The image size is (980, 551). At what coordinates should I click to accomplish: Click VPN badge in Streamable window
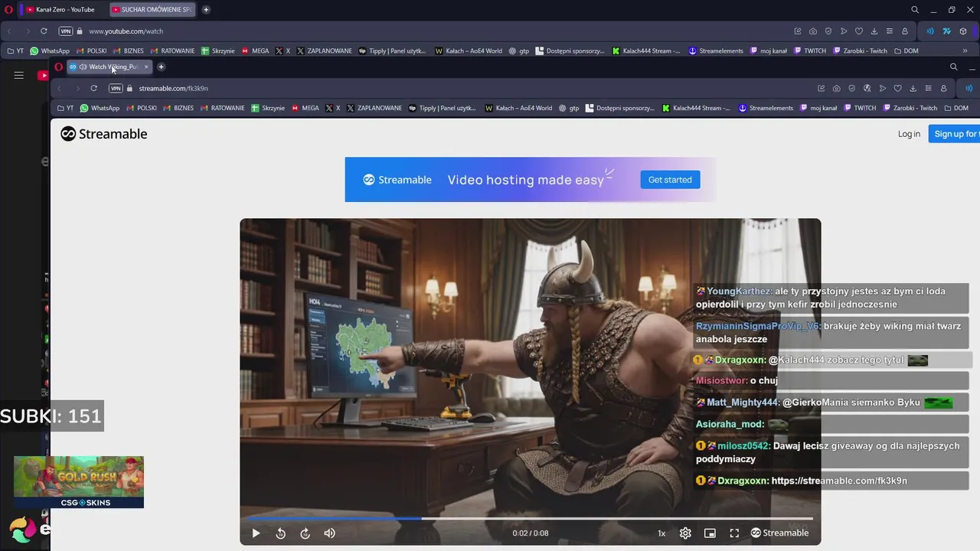pos(116,88)
